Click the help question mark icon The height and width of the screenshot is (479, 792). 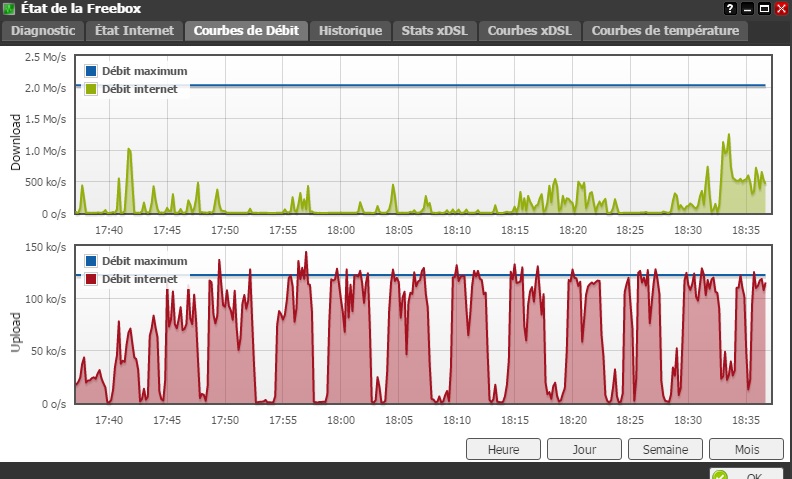(x=731, y=9)
